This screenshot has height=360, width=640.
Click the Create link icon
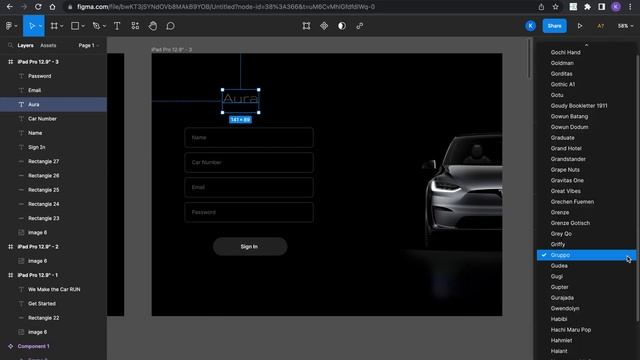[x=360, y=26]
